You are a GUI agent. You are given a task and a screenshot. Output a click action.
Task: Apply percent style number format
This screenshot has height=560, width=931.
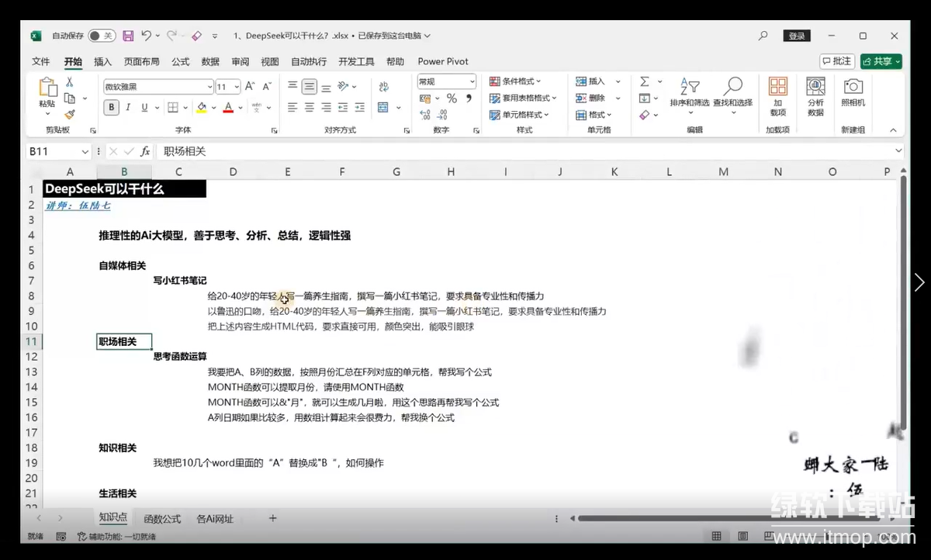(x=452, y=99)
